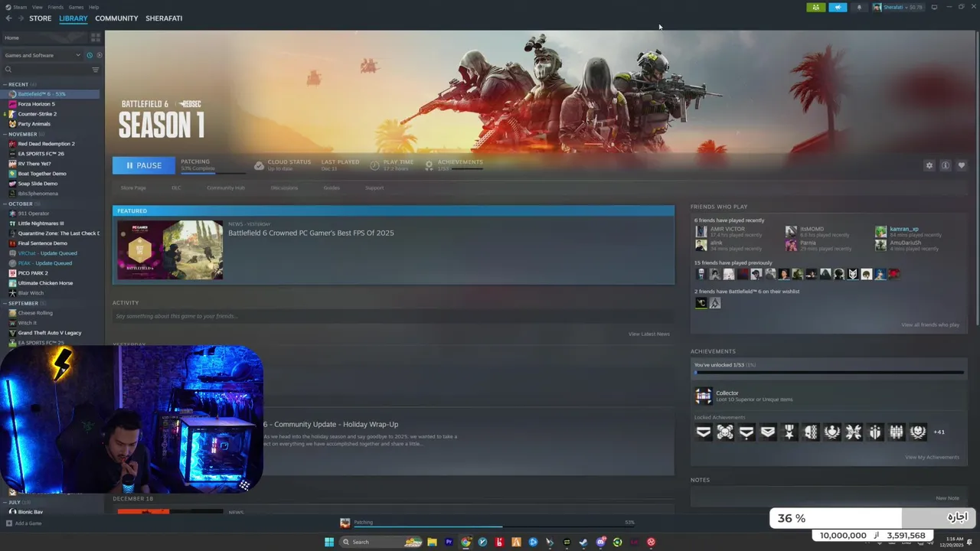Open the blue announcements megaphone button
This screenshot has height=551, width=980.
pos(838,8)
